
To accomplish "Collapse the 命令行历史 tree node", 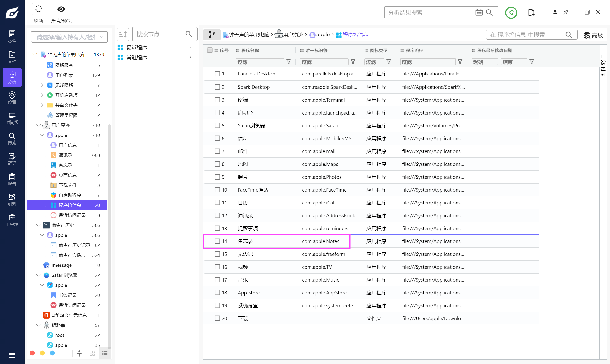I will [x=38, y=225].
